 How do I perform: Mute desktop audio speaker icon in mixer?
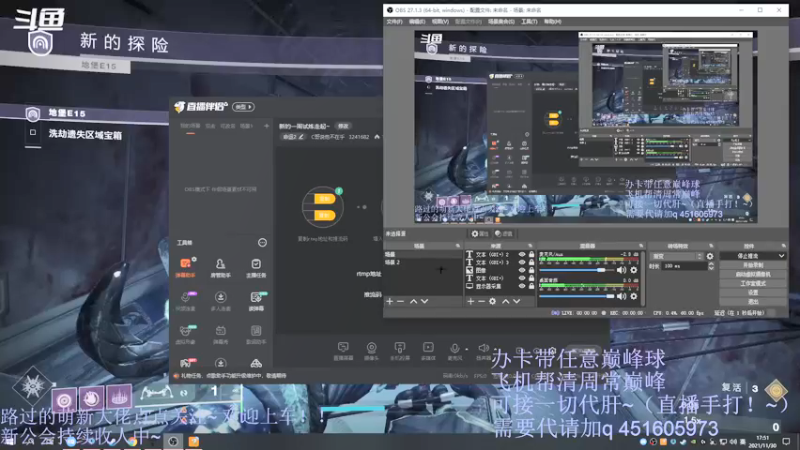pos(621,296)
